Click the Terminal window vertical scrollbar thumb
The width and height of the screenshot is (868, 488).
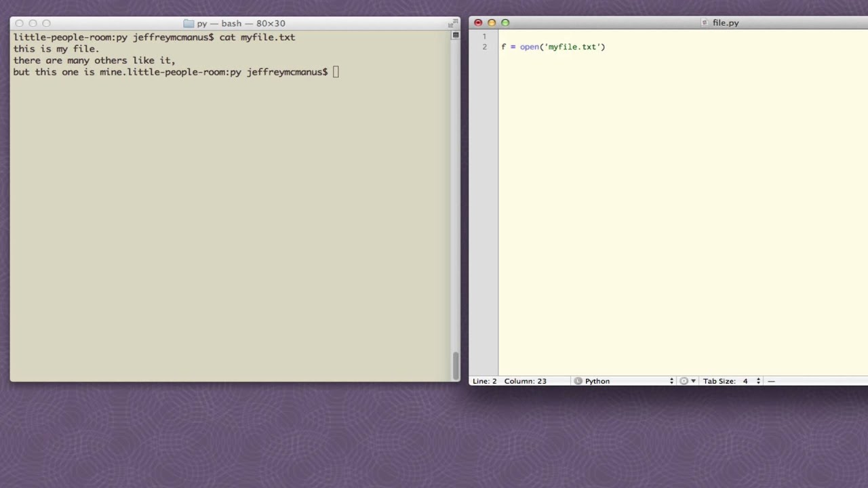point(456,366)
